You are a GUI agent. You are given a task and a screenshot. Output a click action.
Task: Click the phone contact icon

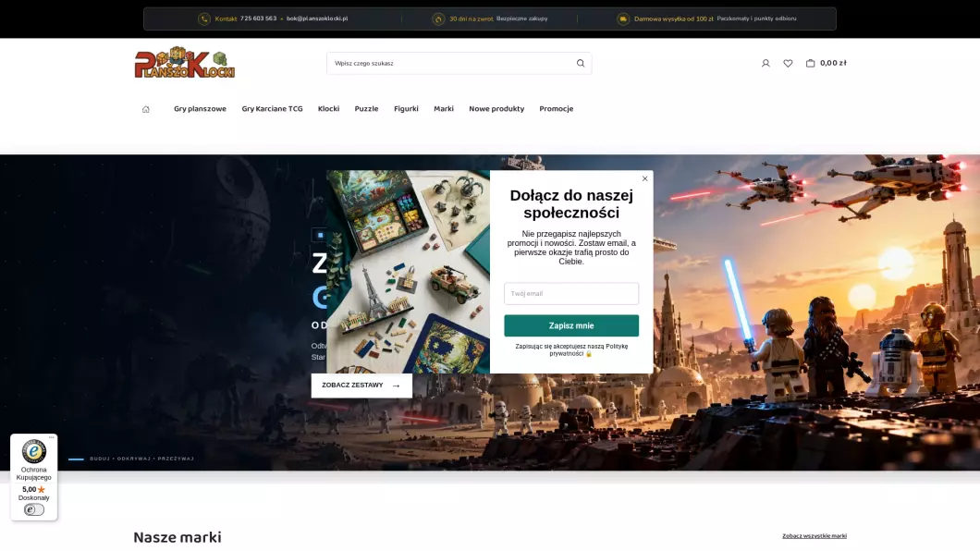(203, 18)
